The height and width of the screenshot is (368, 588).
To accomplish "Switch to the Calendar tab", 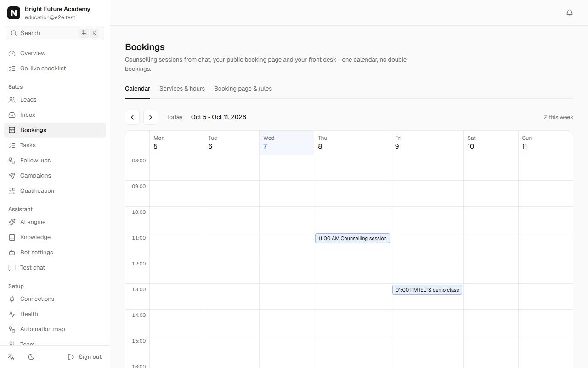I will [x=137, y=89].
